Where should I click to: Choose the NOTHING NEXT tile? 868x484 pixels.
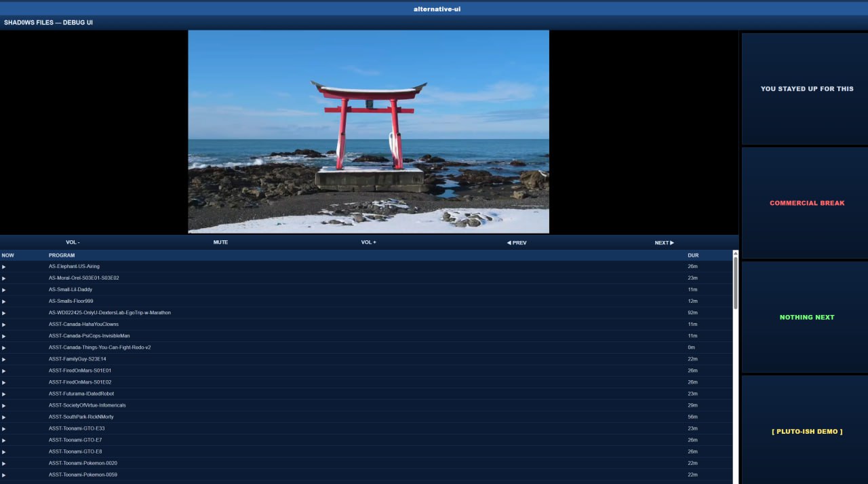tap(806, 317)
